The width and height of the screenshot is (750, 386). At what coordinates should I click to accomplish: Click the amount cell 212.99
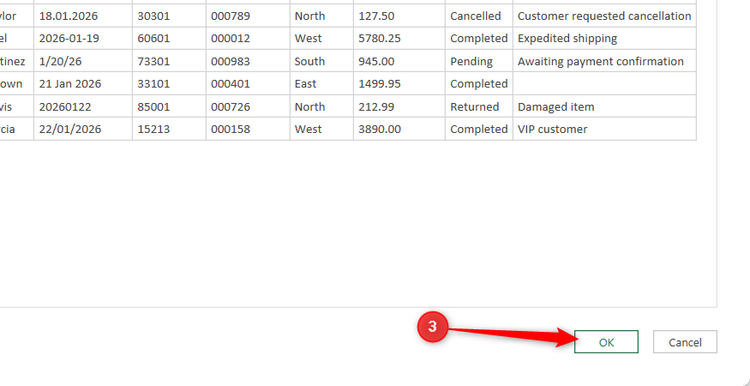tap(399, 106)
